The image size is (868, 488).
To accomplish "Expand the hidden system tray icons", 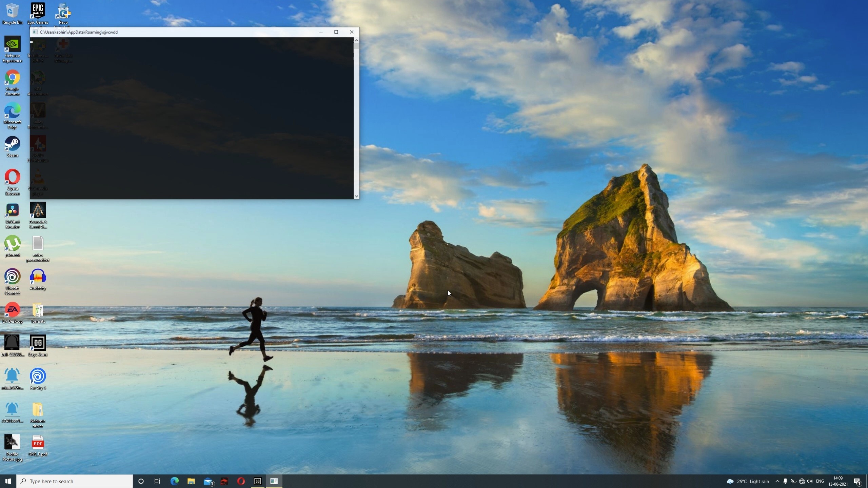I will point(777,481).
